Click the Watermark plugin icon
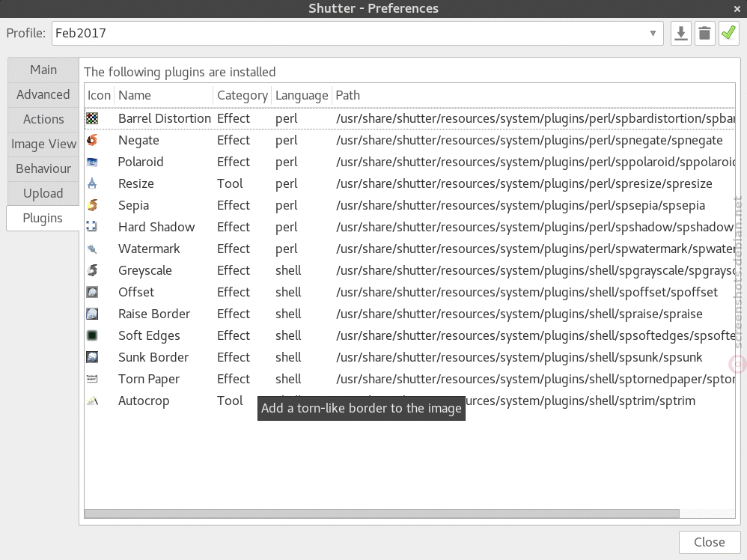Viewport: 747px width, 560px height. click(x=92, y=249)
